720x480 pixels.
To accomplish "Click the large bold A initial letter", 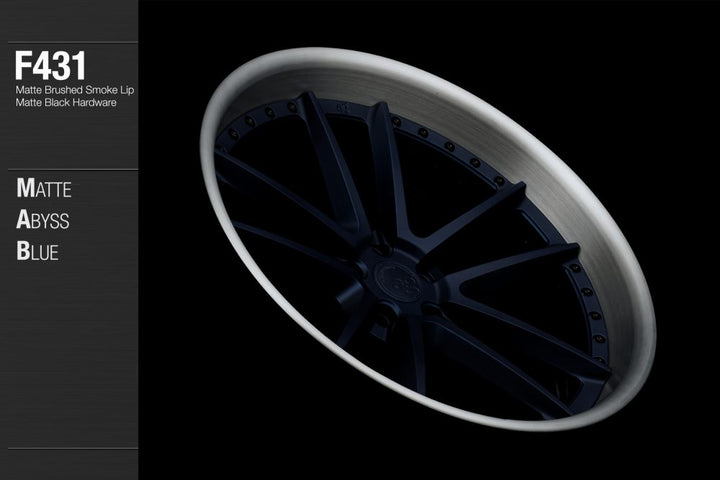I will point(23,220).
